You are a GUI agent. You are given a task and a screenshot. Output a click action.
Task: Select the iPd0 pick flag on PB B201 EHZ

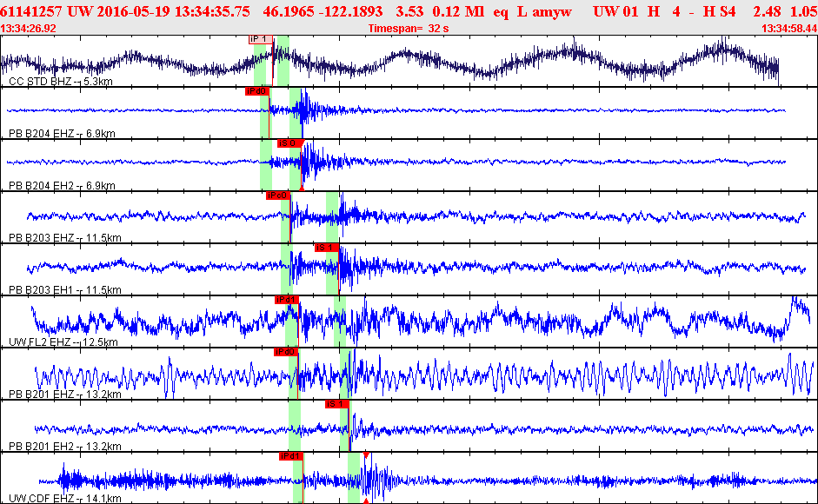(285, 352)
